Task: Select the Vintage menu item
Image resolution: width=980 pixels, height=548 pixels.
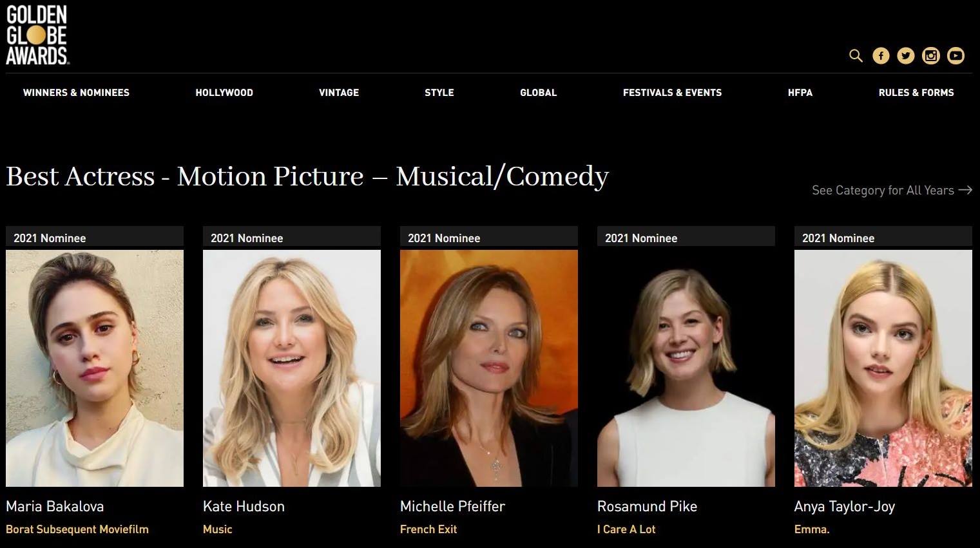Action: (339, 93)
